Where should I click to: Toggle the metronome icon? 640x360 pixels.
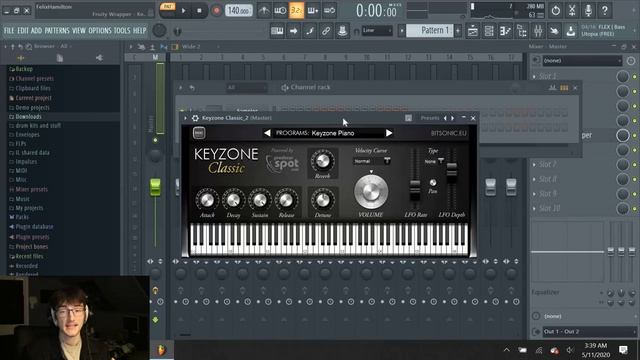(264, 11)
